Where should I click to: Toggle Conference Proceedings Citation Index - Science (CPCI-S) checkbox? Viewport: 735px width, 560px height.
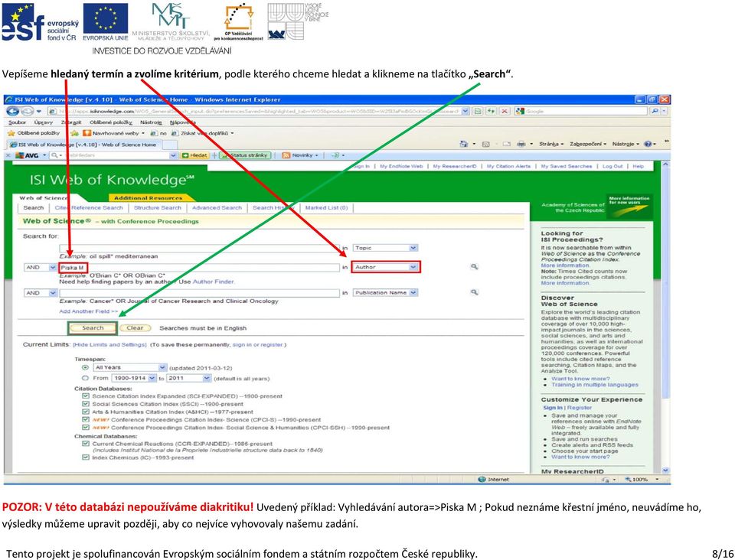85,419
